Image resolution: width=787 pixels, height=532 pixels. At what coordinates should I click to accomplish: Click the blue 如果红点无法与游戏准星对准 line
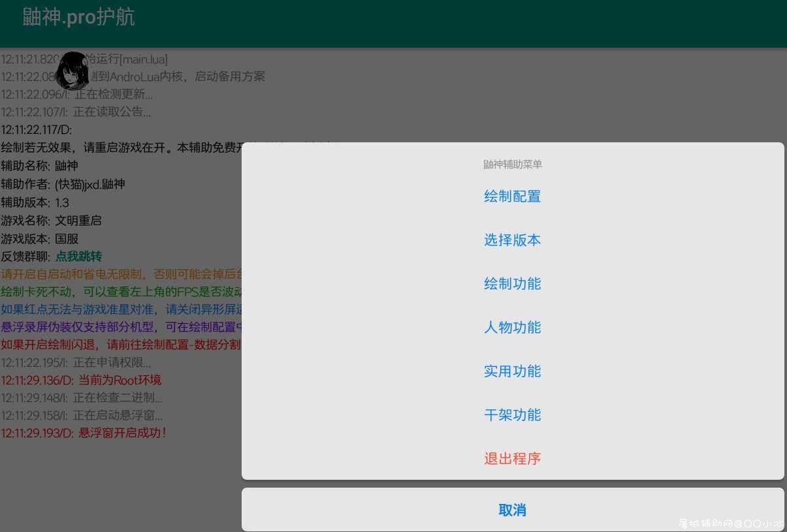121,309
